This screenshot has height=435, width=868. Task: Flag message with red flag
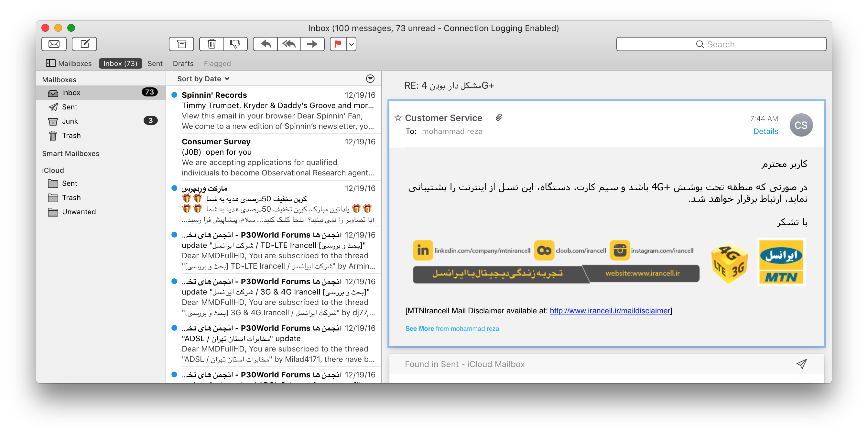coord(338,44)
